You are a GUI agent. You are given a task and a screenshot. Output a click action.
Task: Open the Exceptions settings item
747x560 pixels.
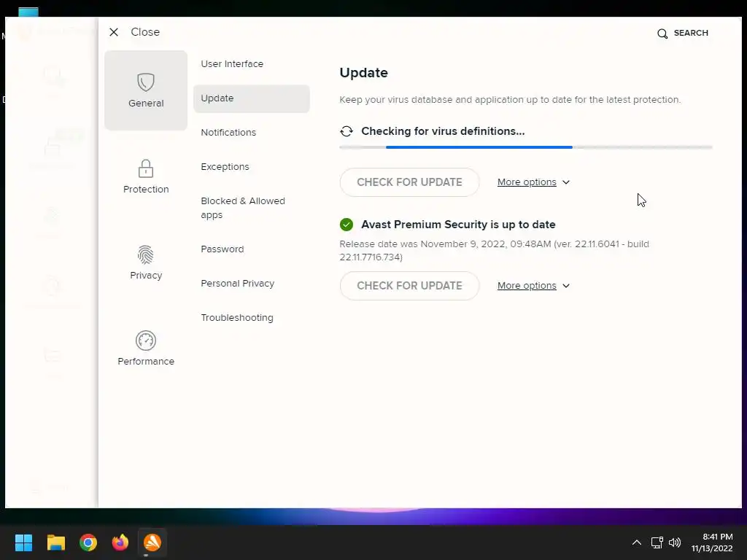click(x=225, y=167)
